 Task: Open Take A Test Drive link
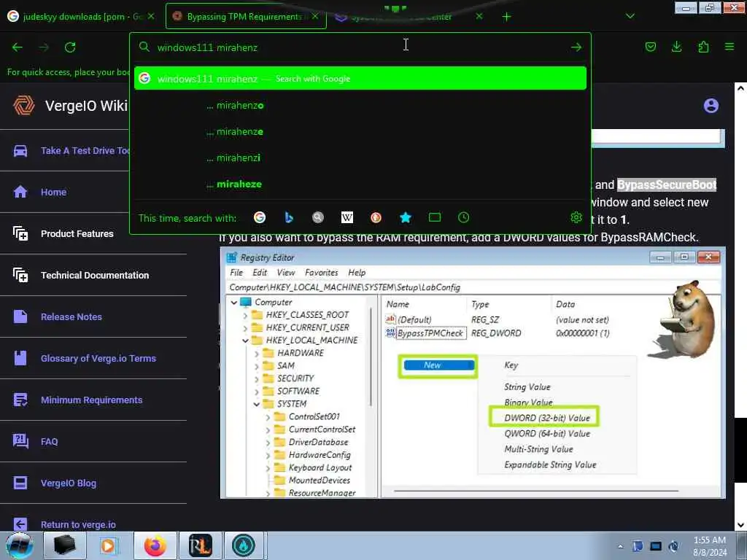[85, 150]
